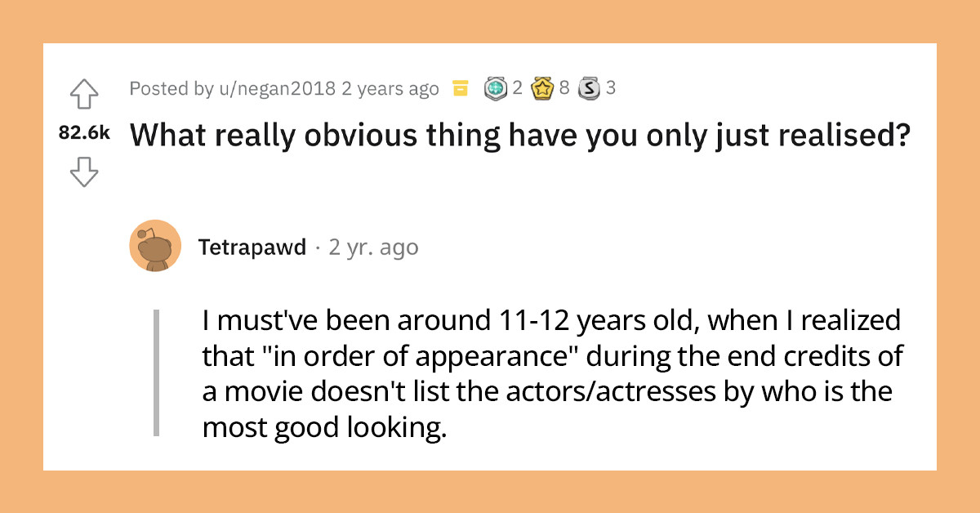The image size is (980, 513).
Task: Click the gold award icon
Action: click(x=543, y=88)
